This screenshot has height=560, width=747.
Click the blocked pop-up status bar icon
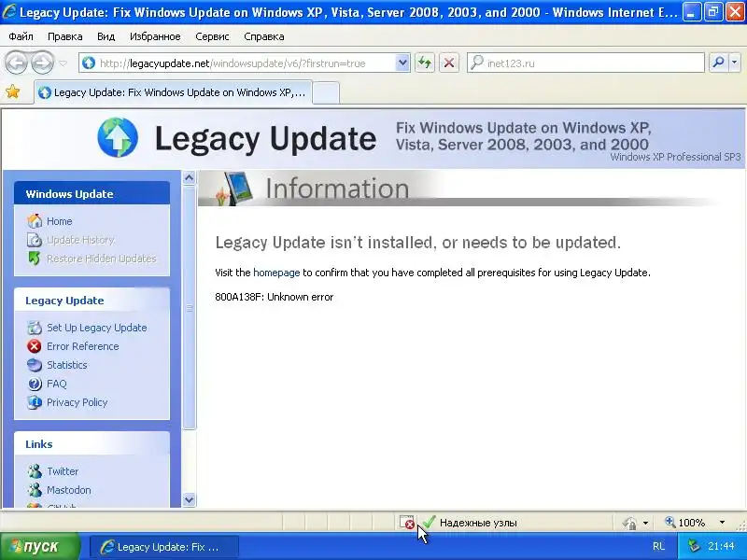[407, 523]
